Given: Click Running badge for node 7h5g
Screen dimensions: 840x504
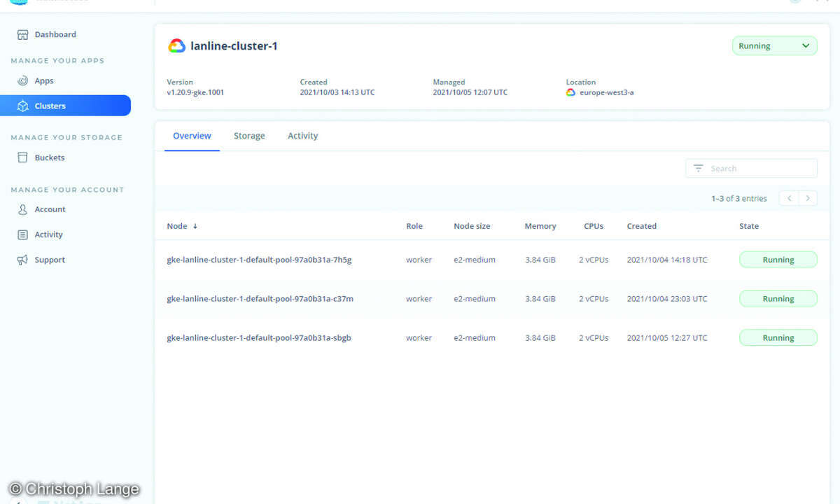Looking at the screenshot, I should coord(778,260).
